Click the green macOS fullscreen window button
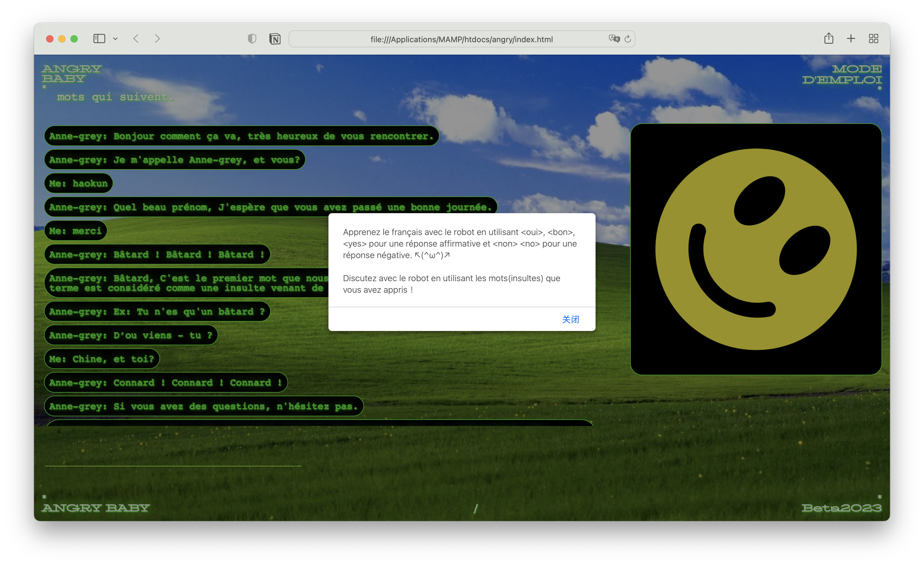924x566 pixels. [74, 39]
